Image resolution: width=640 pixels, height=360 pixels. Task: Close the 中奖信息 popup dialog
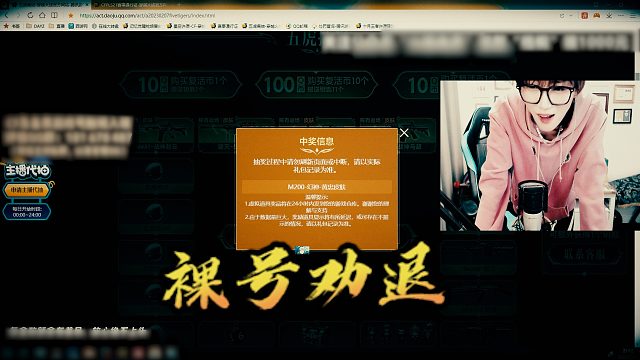point(404,133)
